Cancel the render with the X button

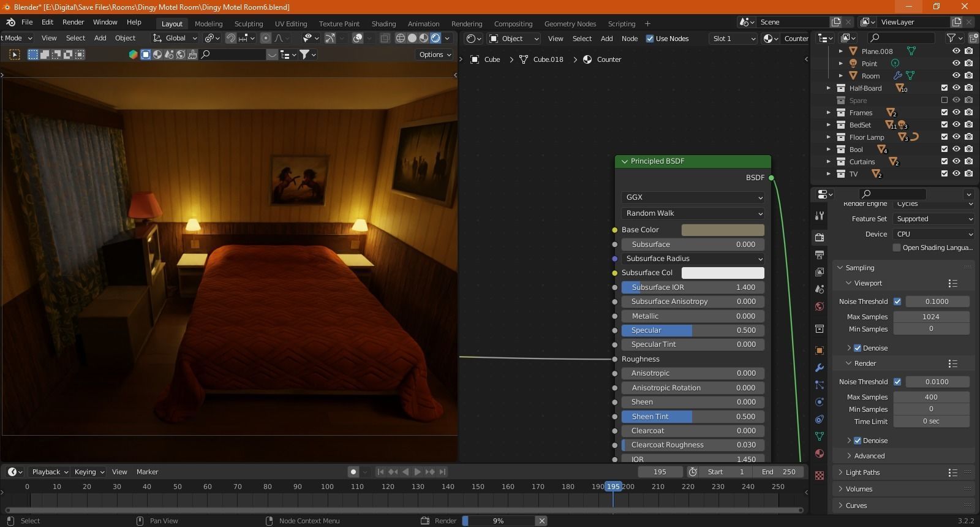point(541,521)
